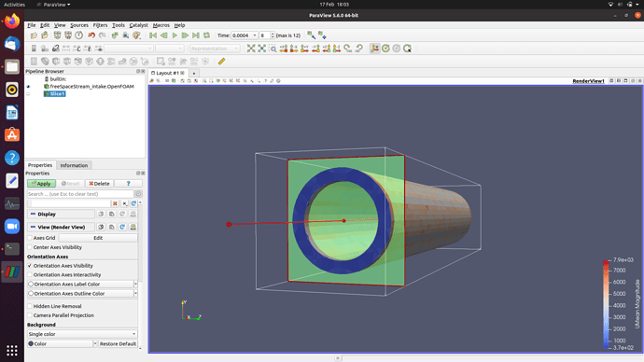Set view direction to +X
The image size is (644, 362).
(x=284, y=49)
